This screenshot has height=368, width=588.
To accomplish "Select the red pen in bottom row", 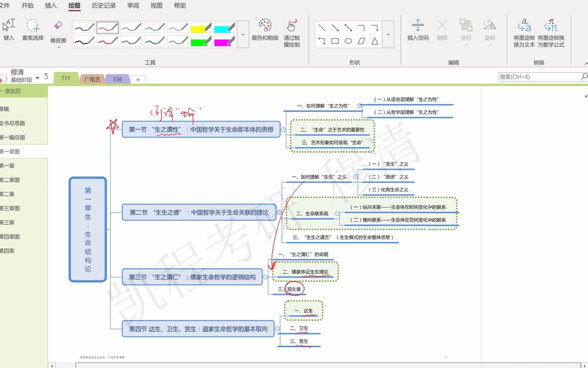I will tap(108, 41).
